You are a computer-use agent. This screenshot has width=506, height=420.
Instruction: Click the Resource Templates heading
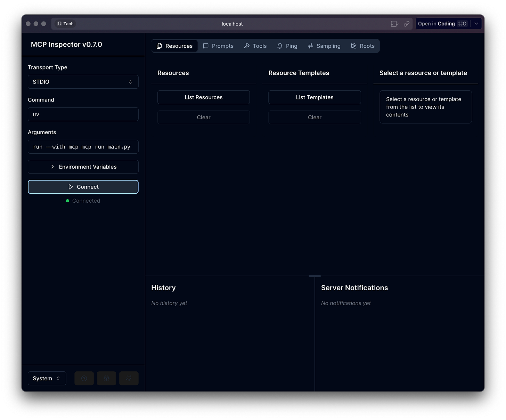coord(299,73)
